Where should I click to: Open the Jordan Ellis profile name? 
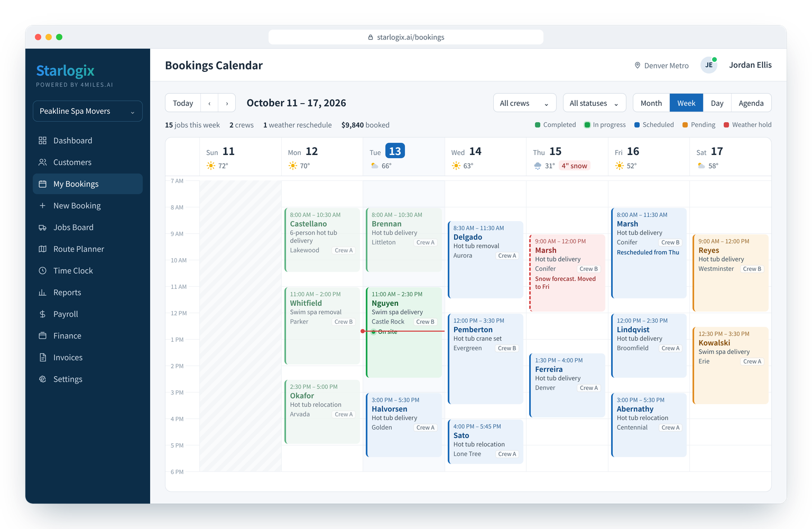(x=750, y=65)
